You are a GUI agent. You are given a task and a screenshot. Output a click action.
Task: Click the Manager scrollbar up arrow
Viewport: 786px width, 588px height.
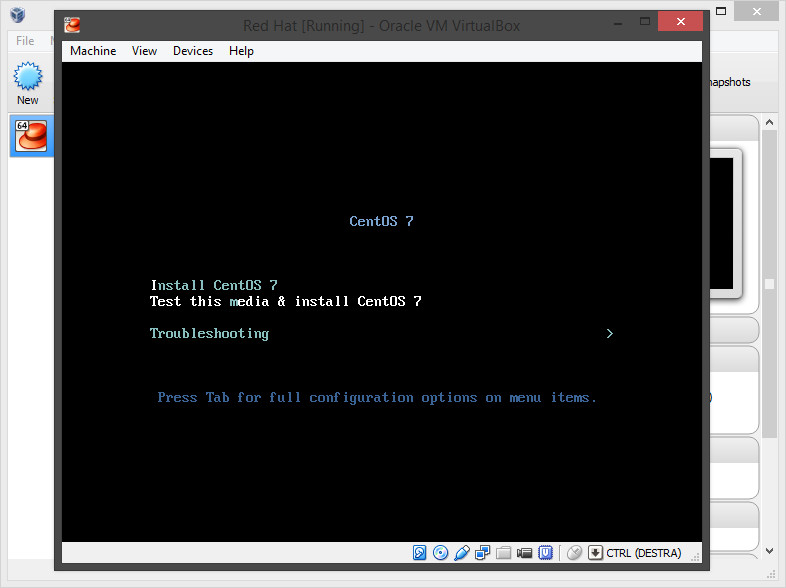point(769,122)
